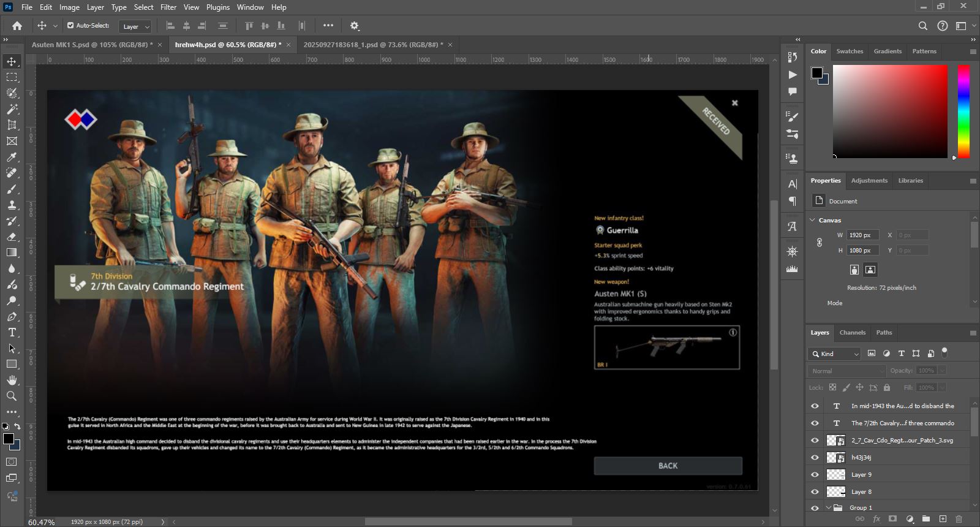Viewport: 980px width, 527px height.
Task: Switch to the Channels tab
Action: point(852,333)
